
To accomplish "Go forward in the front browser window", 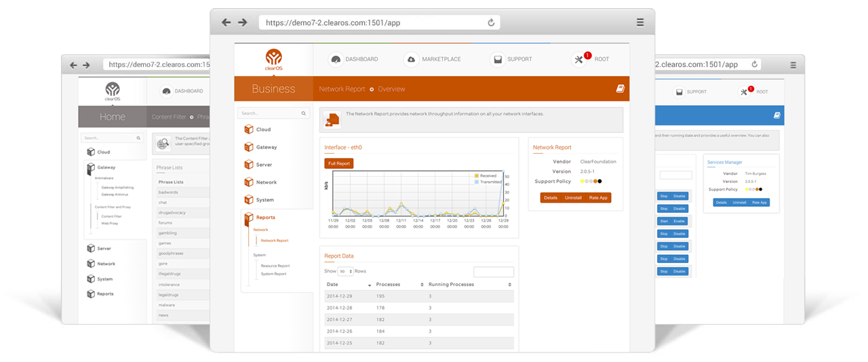I will click(x=242, y=22).
